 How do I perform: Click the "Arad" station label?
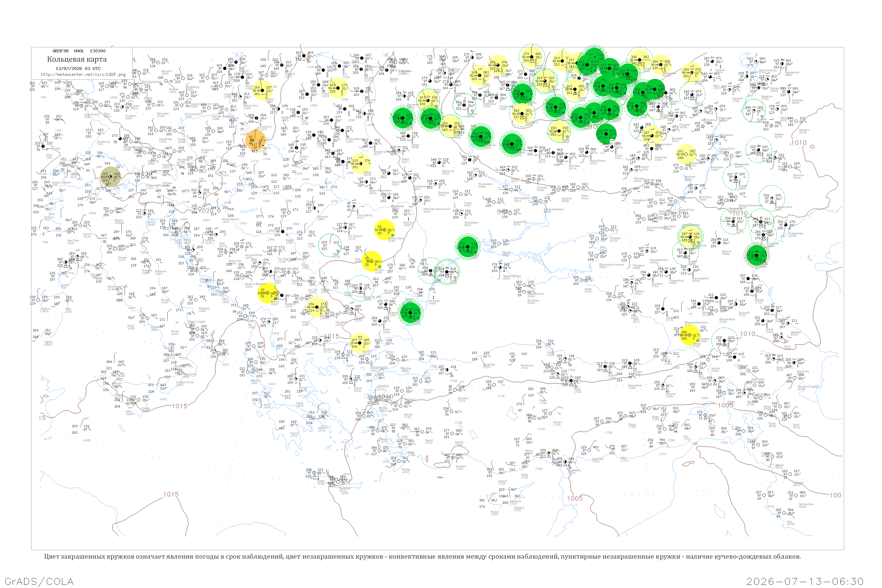point(311,244)
